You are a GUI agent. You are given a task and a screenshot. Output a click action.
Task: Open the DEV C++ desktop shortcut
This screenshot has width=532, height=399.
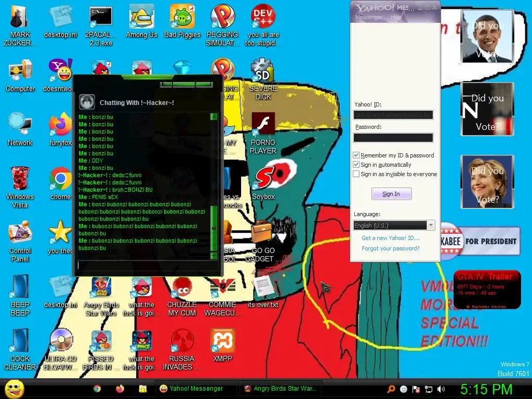(263, 25)
